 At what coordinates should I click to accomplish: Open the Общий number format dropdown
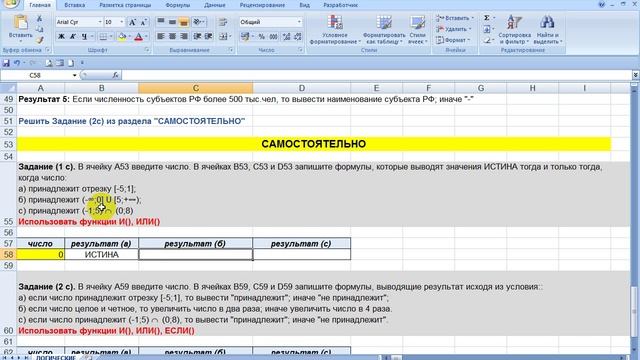point(299,22)
